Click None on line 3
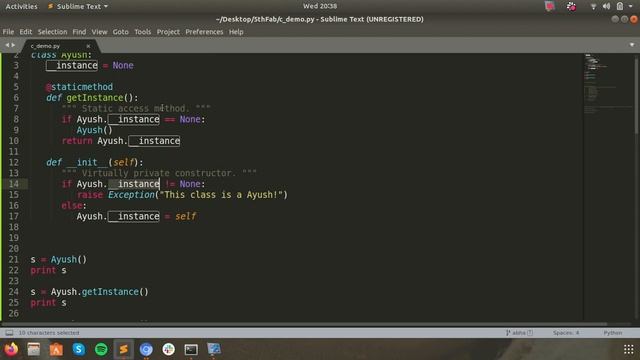Screen dimensions: 640x360 123,65
